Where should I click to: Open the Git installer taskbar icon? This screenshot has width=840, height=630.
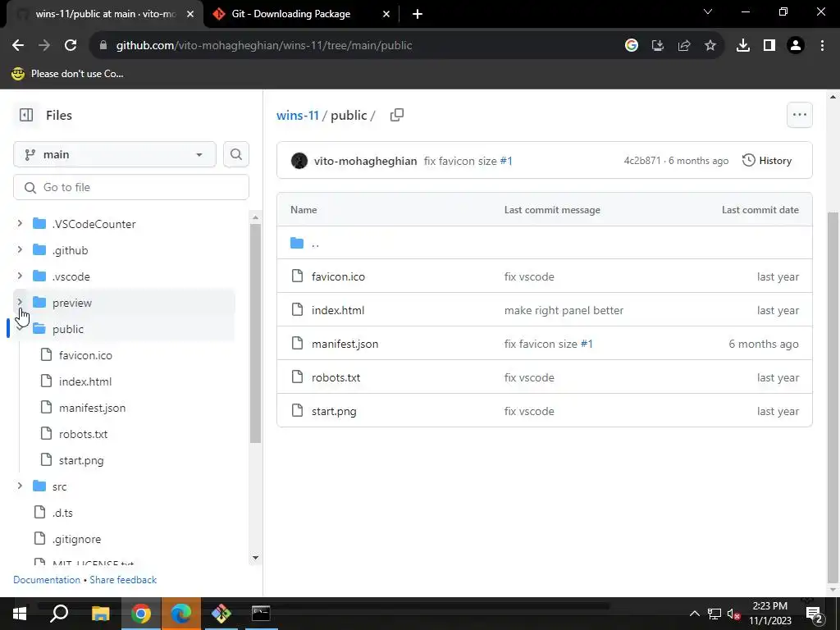coord(221,614)
